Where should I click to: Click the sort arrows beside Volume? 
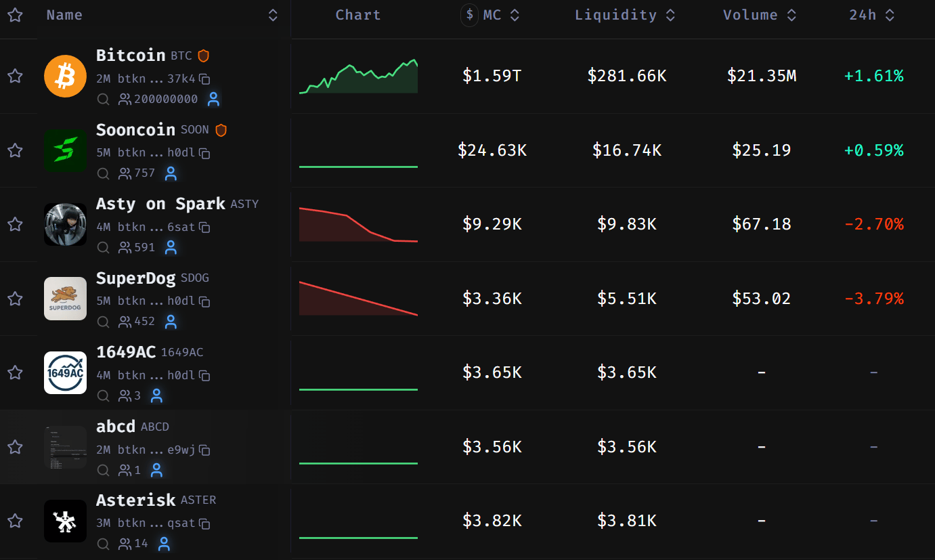pos(791,15)
